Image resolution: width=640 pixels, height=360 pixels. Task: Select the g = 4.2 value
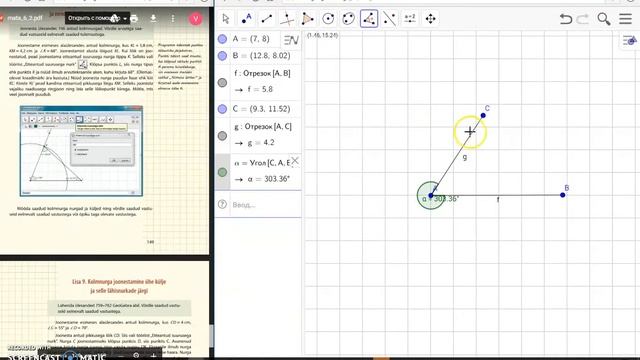coord(261,143)
